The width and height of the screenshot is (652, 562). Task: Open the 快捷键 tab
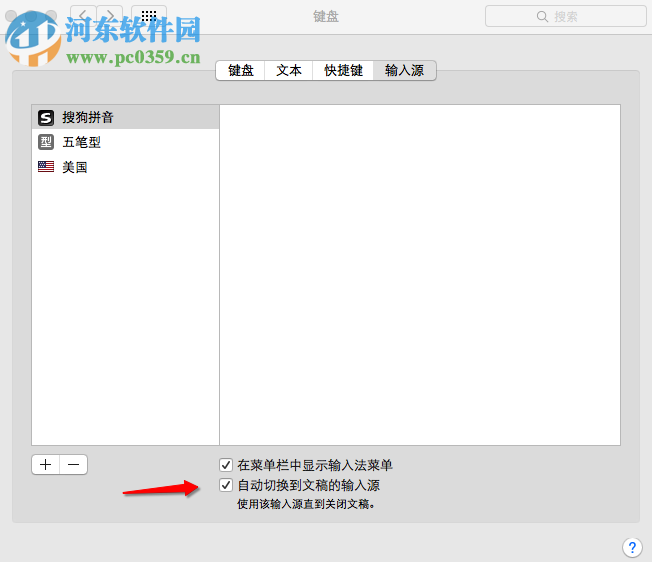pyautogui.click(x=343, y=70)
